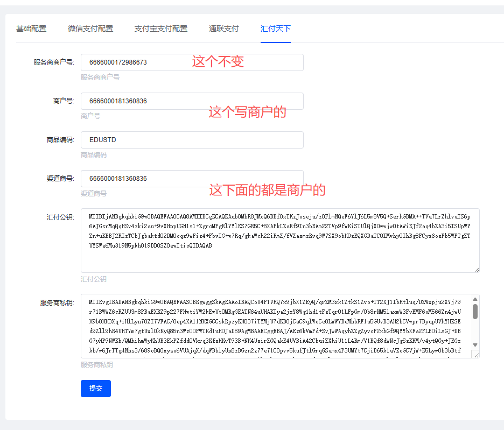
Task: Click the 汇付公钥 field label
Action: [60, 217]
